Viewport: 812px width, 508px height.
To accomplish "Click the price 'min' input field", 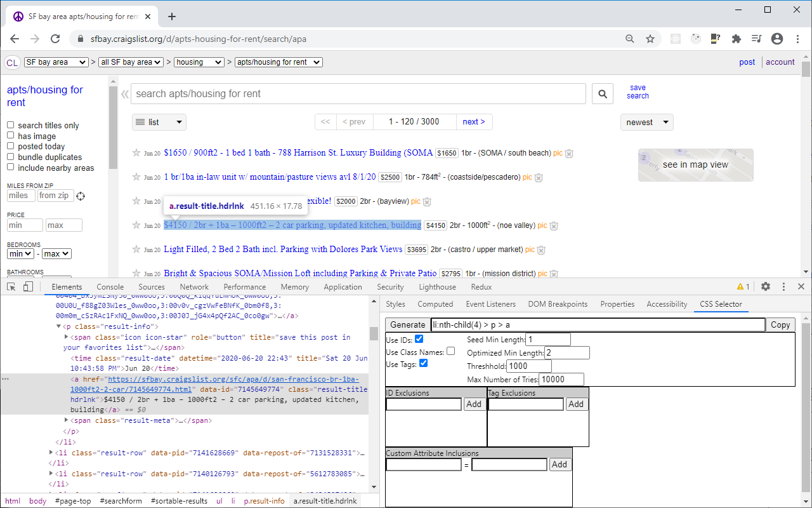I will pyautogui.click(x=25, y=225).
